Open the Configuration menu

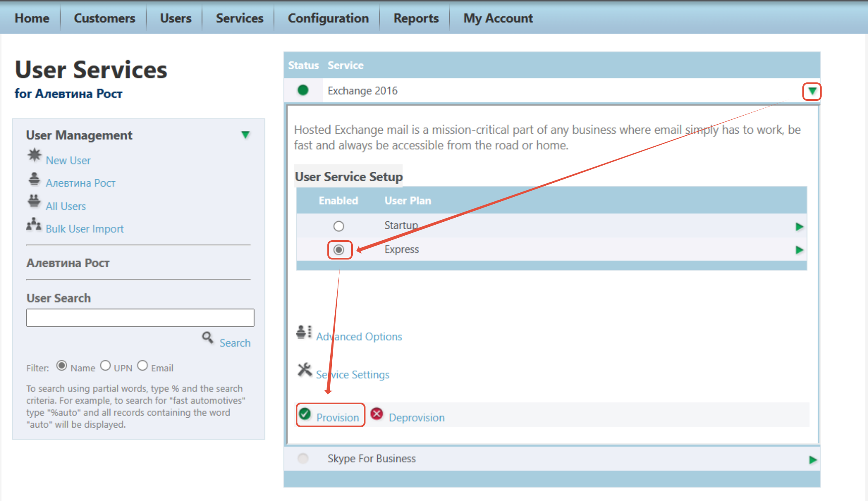328,18
